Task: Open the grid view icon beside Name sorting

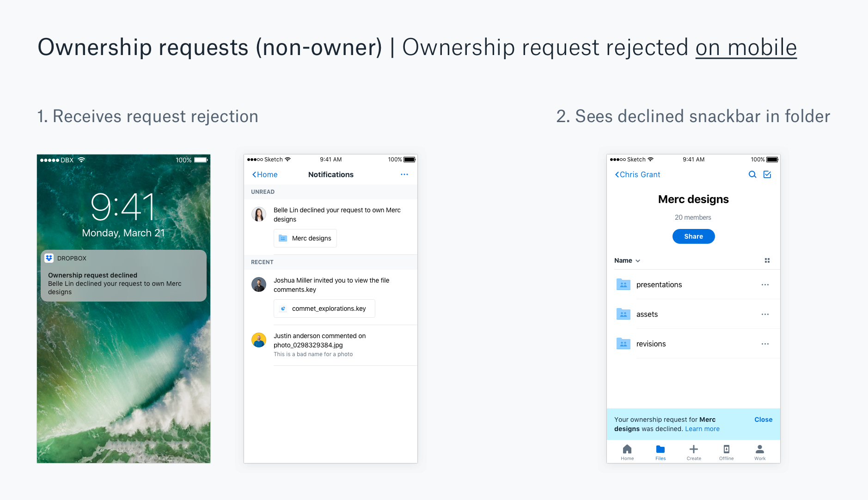Action: tap(767, 260)
